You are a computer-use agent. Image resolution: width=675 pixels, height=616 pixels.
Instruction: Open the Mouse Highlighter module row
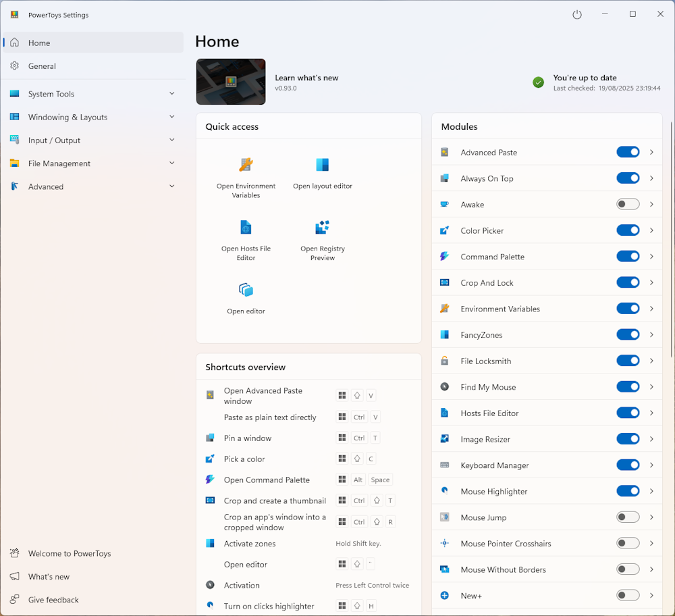(547, 491)
